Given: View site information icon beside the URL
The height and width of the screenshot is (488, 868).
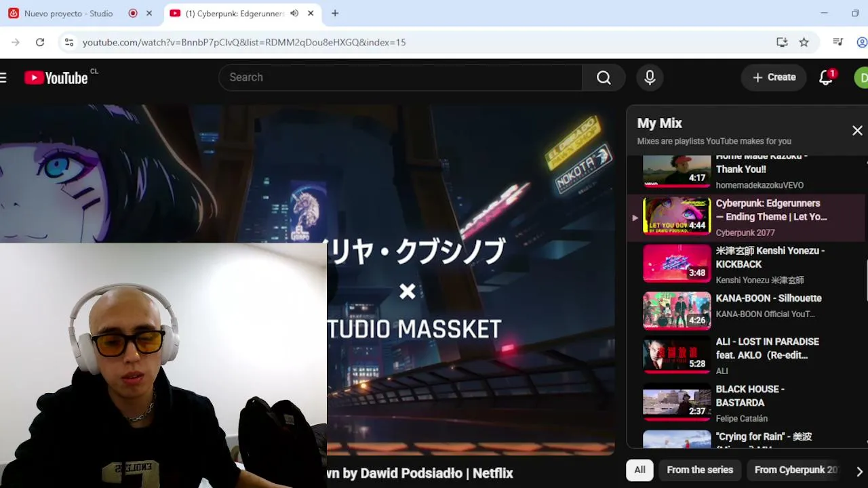Looking at the screenshot, I should pyautogui.click(x=68, y=42).
